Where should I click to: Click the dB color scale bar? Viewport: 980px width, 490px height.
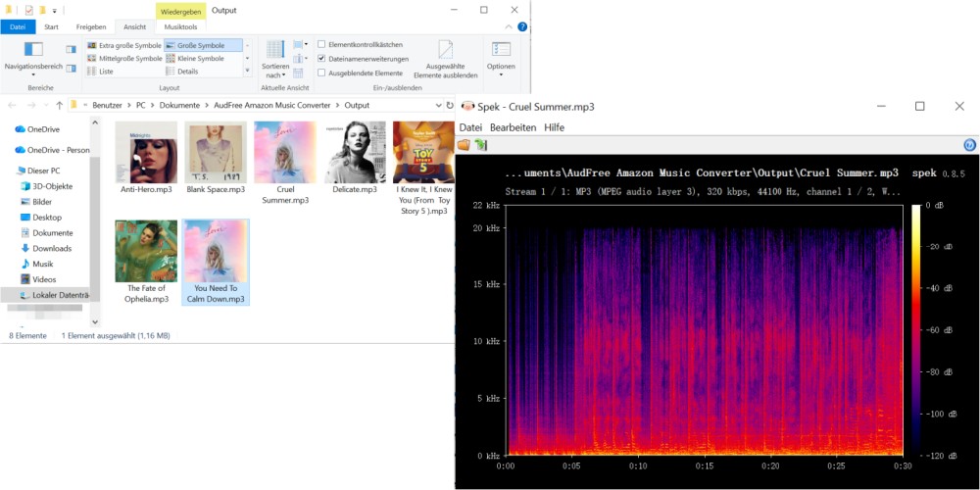[915, 330]
